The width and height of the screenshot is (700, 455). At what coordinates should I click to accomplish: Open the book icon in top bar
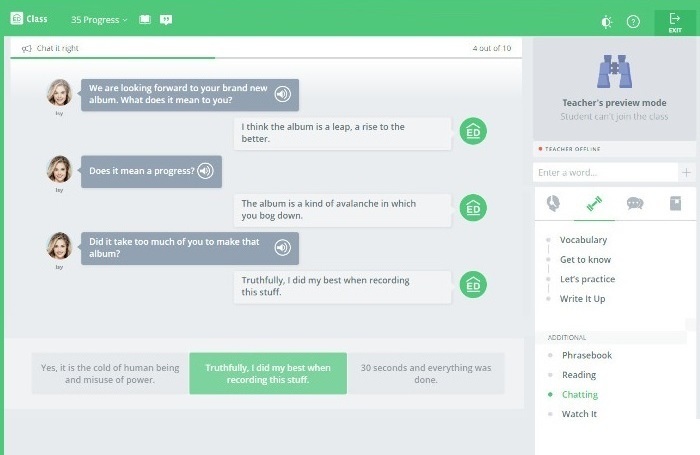(x=145, y=20)
